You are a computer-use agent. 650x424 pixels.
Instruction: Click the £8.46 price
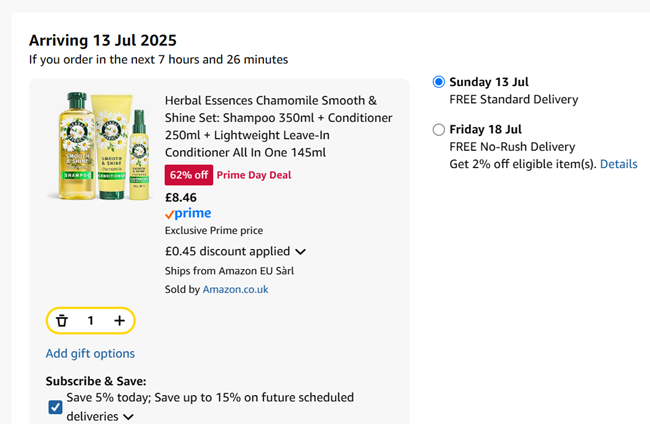pos(181,197)
